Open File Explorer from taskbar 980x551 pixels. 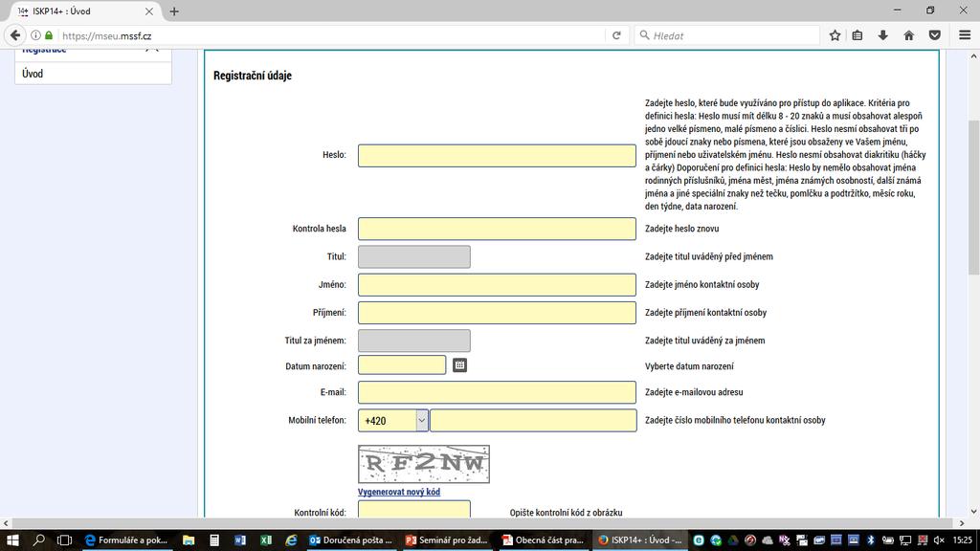(189, 540)
